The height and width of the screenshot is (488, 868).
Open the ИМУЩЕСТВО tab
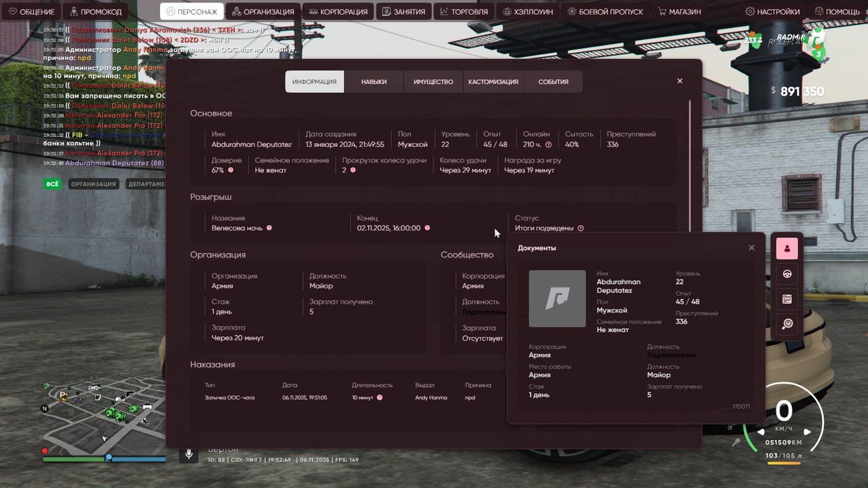pos(433,81)
